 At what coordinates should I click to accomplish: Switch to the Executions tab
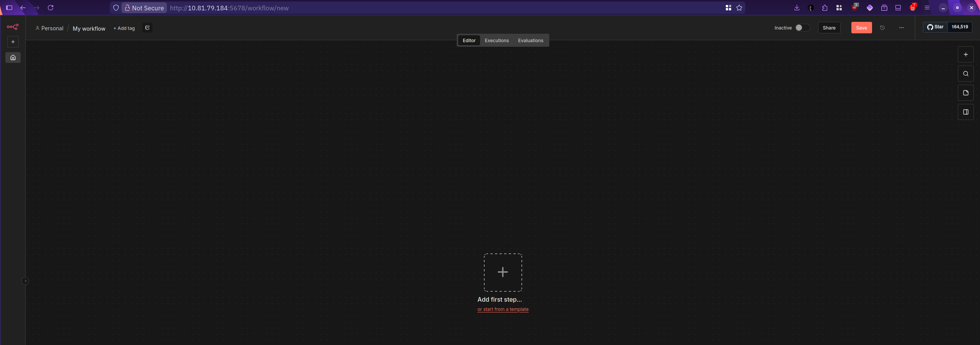pos(496,40)
